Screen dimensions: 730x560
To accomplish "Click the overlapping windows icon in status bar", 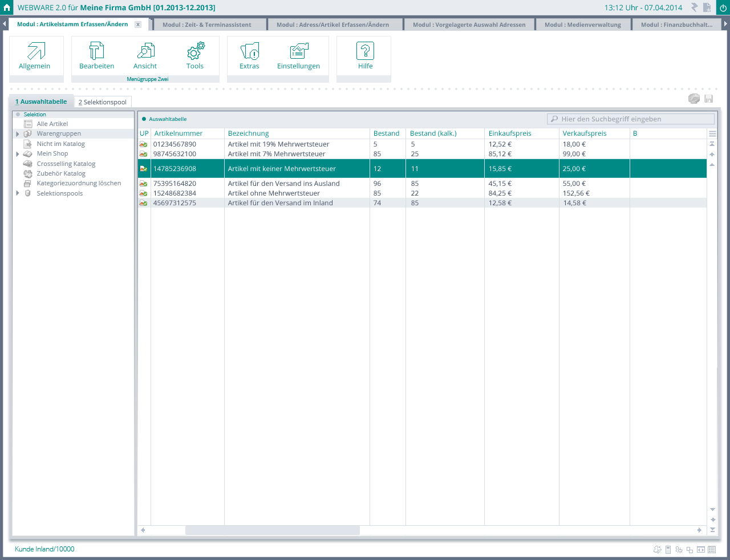I will pos(690,550).
